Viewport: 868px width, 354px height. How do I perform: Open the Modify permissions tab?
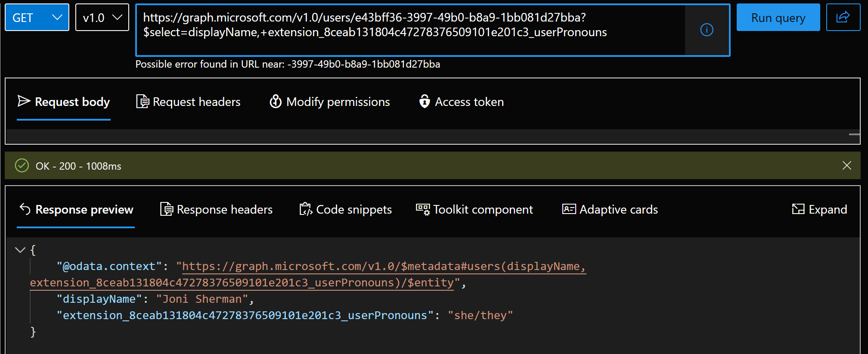[x=329, y=102]
